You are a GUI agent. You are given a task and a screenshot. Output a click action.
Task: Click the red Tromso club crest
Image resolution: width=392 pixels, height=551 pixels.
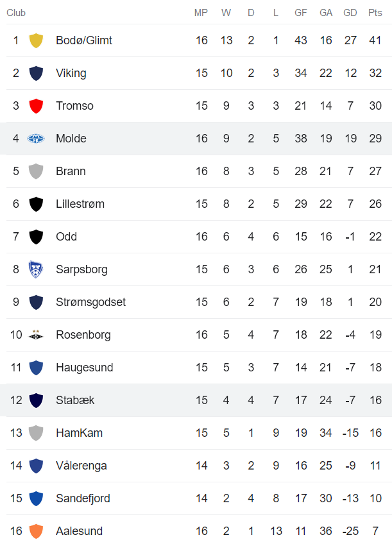[38, 105]
